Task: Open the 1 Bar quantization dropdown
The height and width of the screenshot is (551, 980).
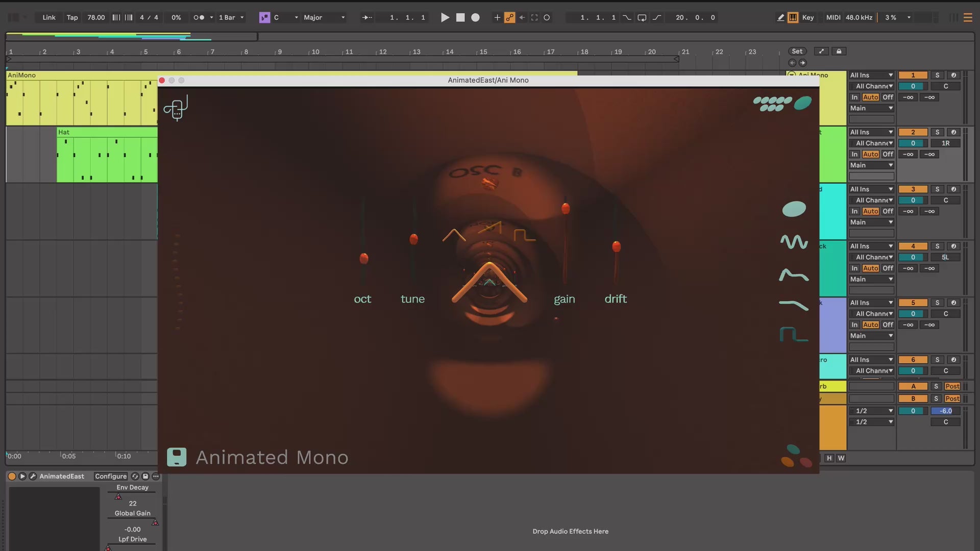Action: pyautogui.click(x=231, y=17)
